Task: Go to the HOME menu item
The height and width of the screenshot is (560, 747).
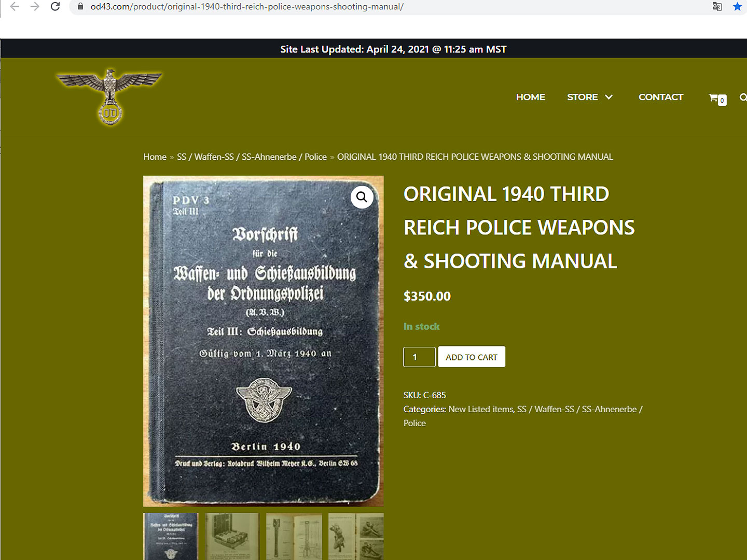Action: click(x=530, y=97)
